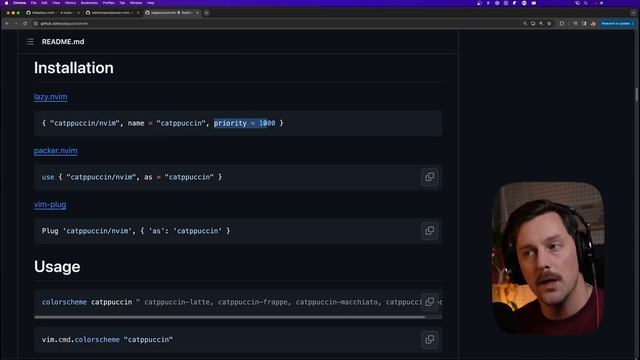Click the "use" keyword in packer block
The width and height of the screenshot is (640, 360).
[x=48, y=177]
